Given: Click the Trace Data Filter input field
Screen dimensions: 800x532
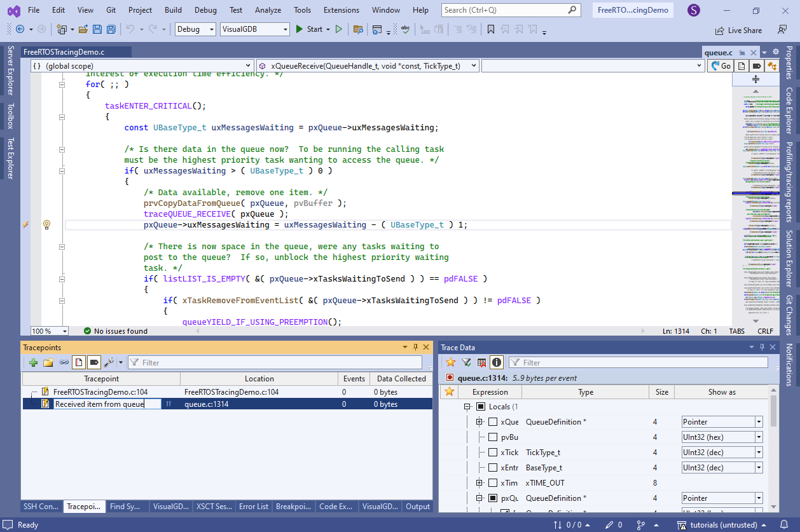Looking at the screenshot, I should [638, 362].
